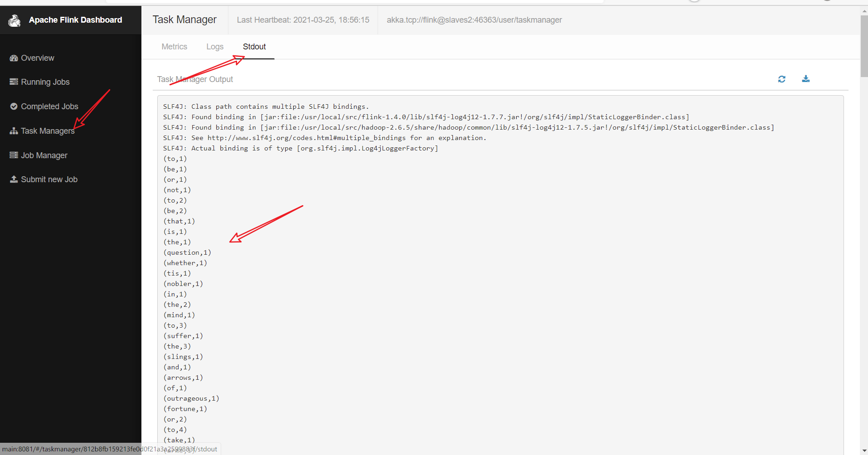Viewport: 868px width, 455px height.
Task: Click the Job Manager server icon
Action: pos(14,155)
